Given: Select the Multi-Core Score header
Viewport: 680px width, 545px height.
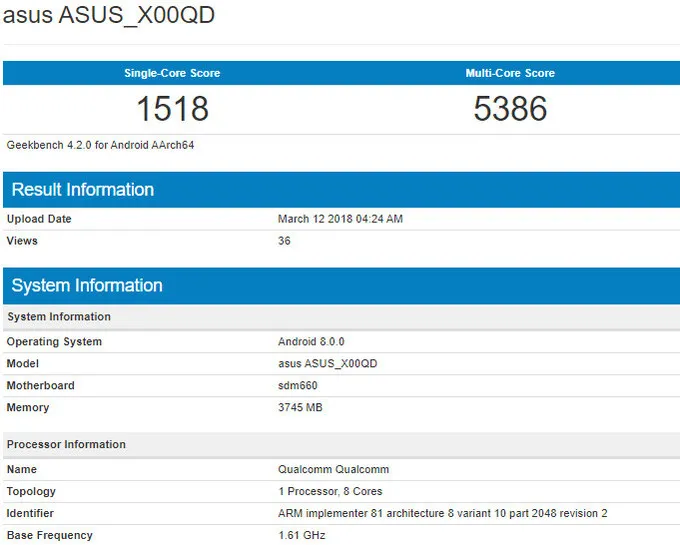Looking at the screenshot, I should coord(510,73).
